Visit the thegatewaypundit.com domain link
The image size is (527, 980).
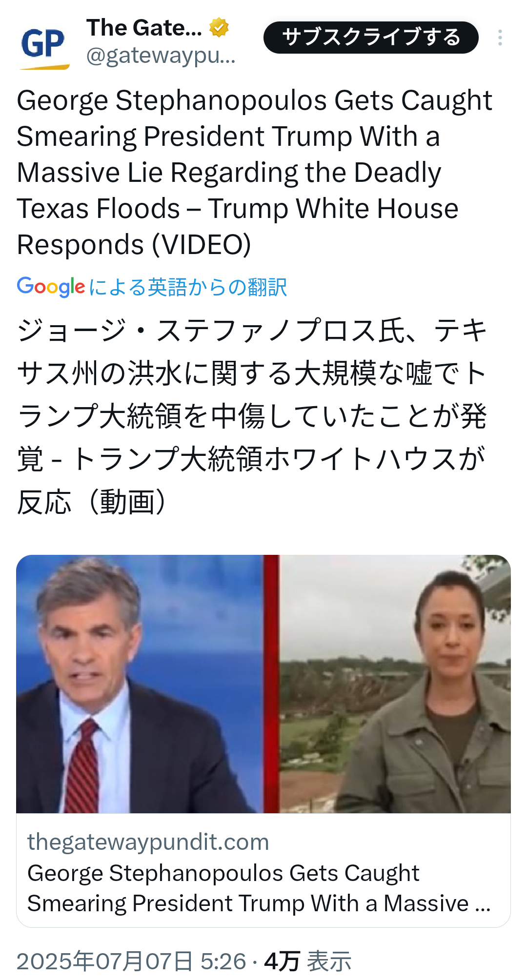point(148,842)
